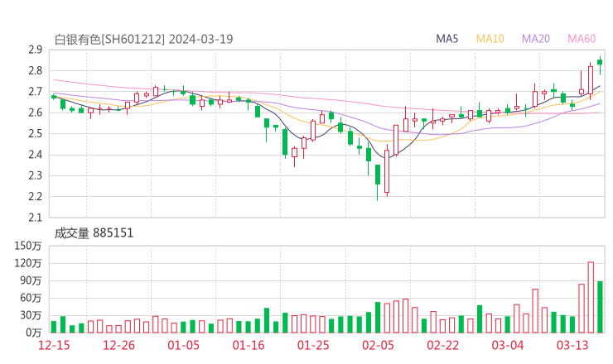Click the MA5 legend label

pyautogui.click(x=446, y=39)
